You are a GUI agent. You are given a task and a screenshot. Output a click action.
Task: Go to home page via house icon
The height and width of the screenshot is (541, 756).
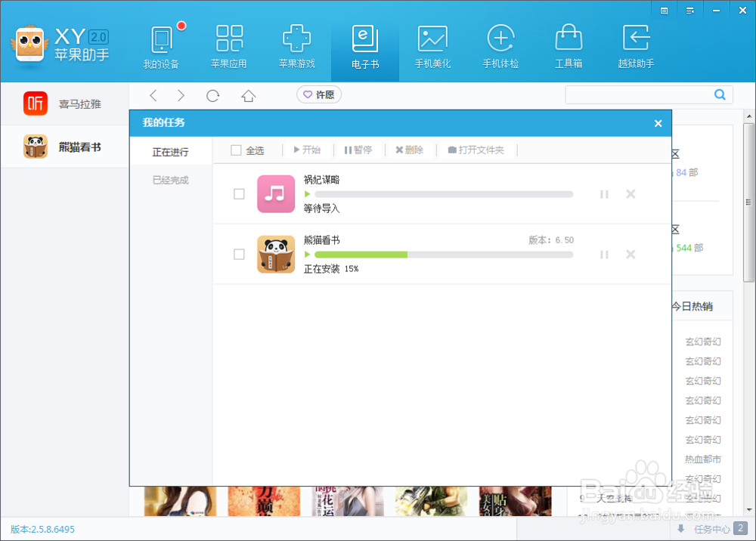coord(248,96)
